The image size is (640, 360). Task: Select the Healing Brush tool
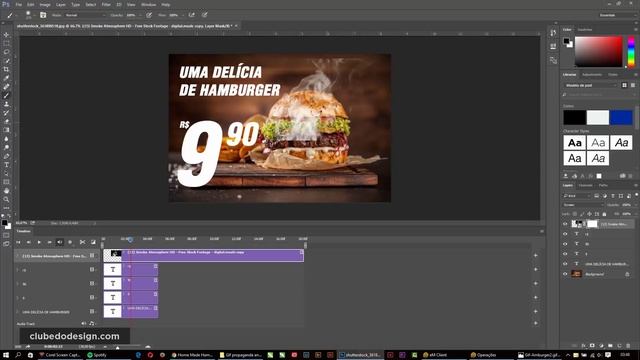[x=6, y=87]
